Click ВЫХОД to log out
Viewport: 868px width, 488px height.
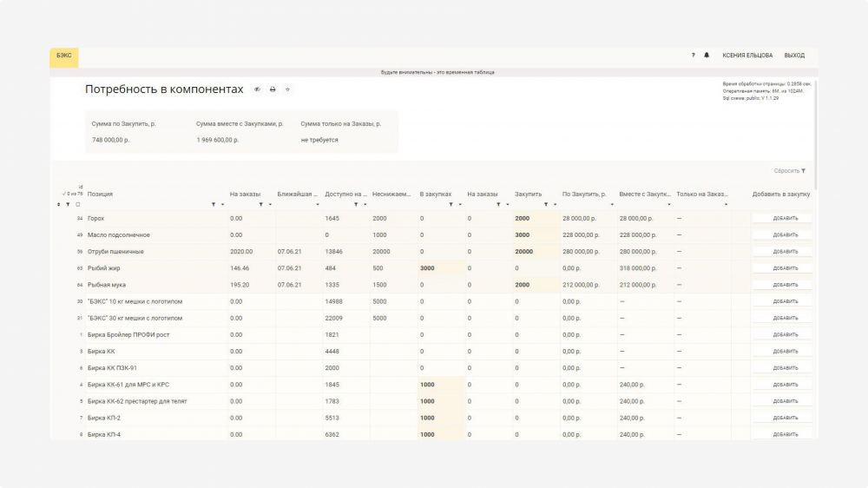point(794,56)
